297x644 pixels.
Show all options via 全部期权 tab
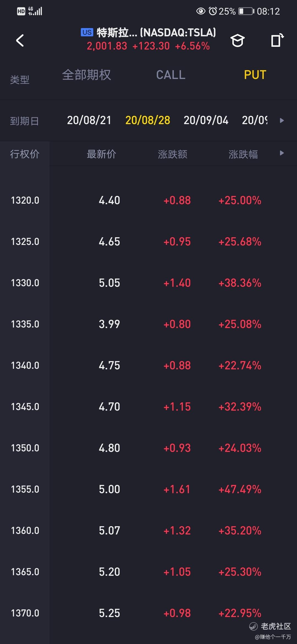tap(86, 75)
